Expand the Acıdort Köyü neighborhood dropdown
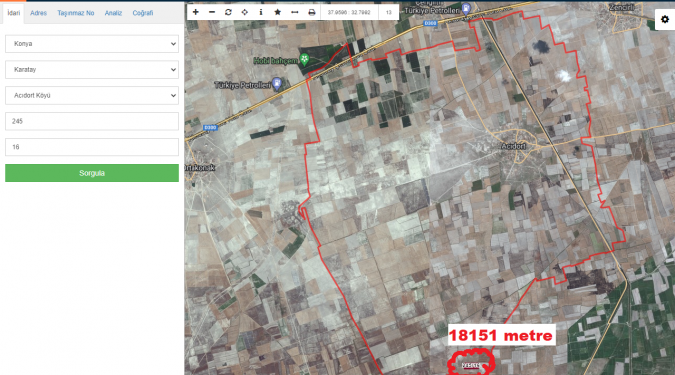 [92, 96]
